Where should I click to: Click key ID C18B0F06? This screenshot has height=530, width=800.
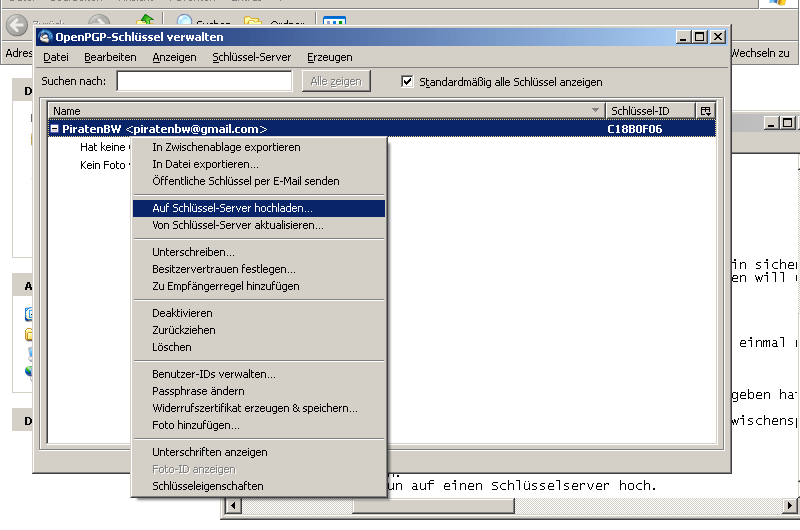click(x=635, y=129)
